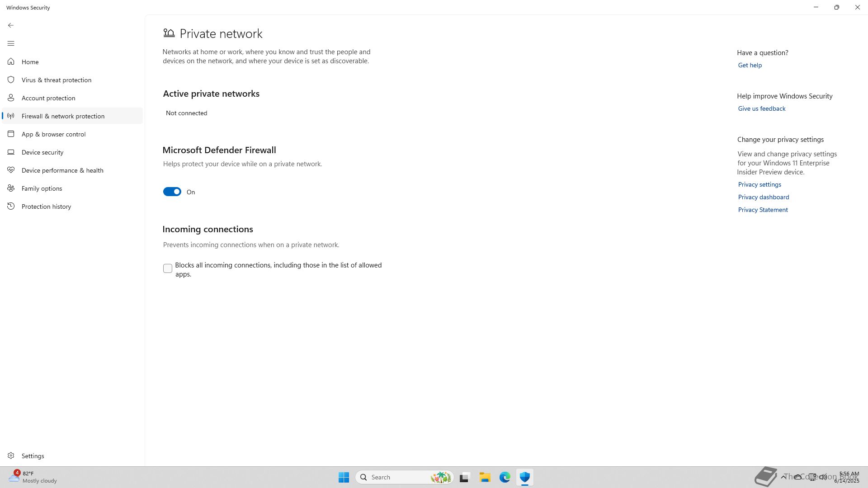Image resolution: width=868 pixels, height=488 pixels.
Task: Open the Privacy dashboard link
Action: (x=763, y=197)
